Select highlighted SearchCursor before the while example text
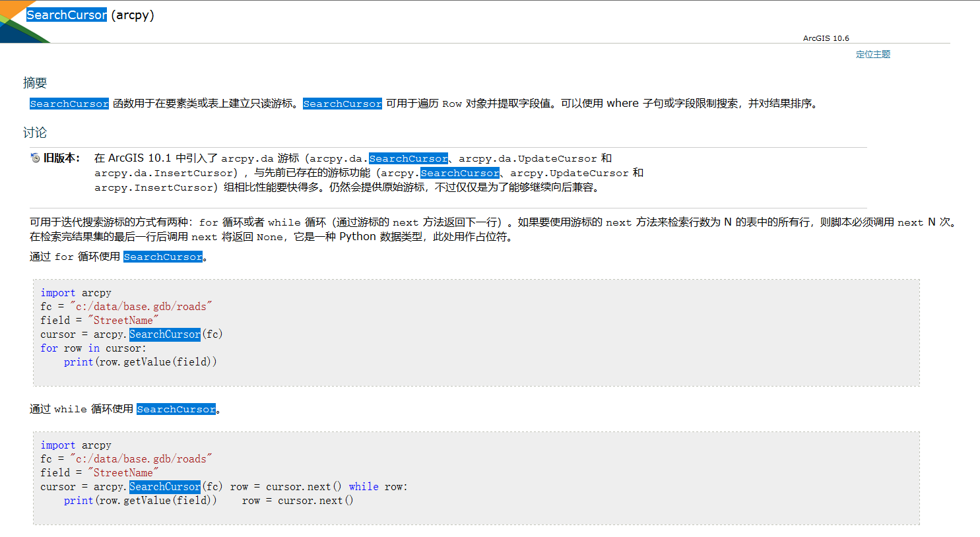 pyautogui.click(x=175, y=409)
